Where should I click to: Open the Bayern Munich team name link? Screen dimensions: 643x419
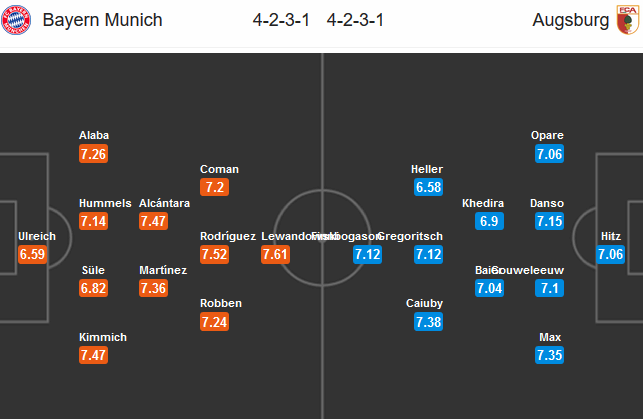103,21
